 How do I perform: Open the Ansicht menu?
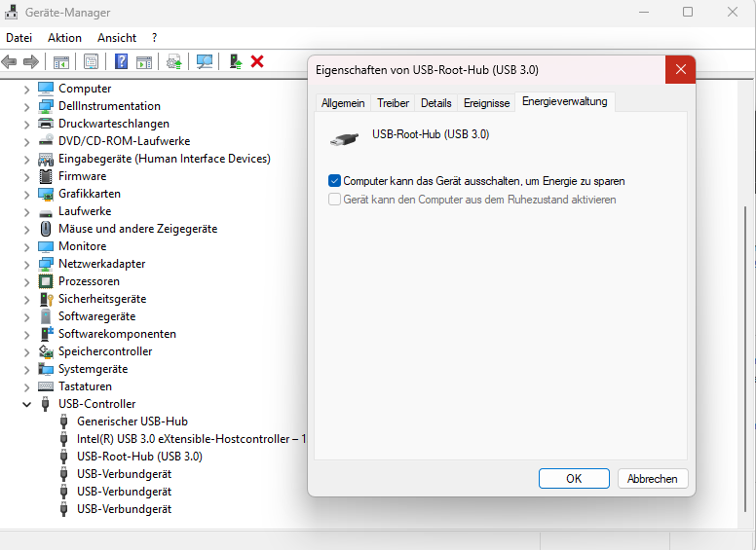coord(117,38)
